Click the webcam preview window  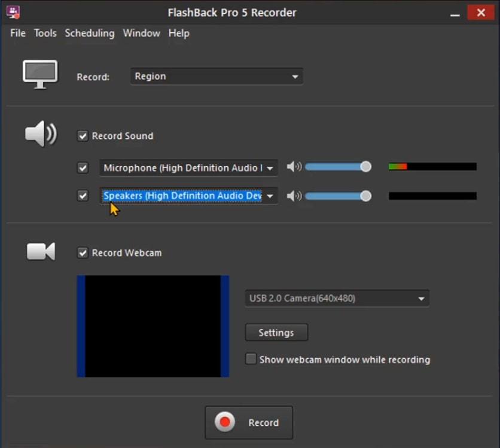153,326
